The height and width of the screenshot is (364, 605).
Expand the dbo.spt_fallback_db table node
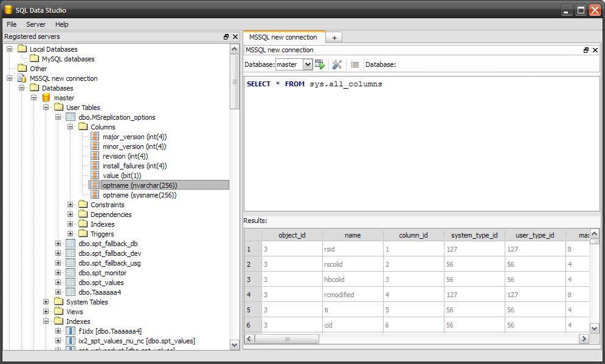click(58, 244)
